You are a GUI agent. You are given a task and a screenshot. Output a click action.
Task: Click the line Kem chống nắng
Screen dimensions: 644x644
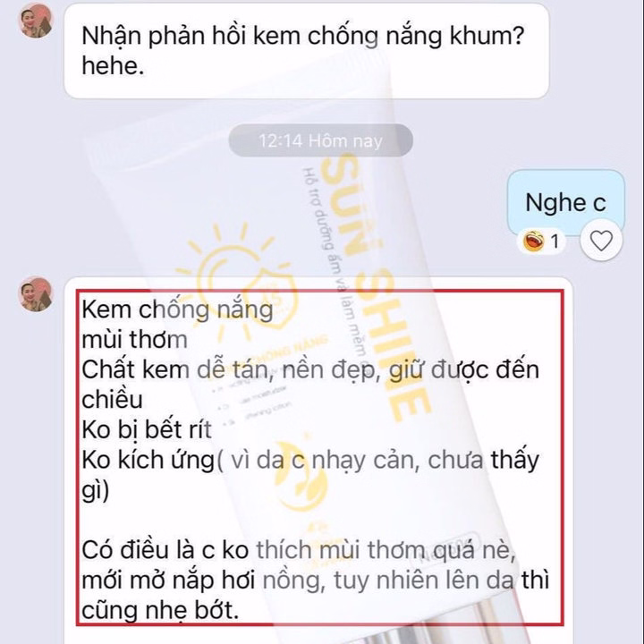[x=177, y=309]
